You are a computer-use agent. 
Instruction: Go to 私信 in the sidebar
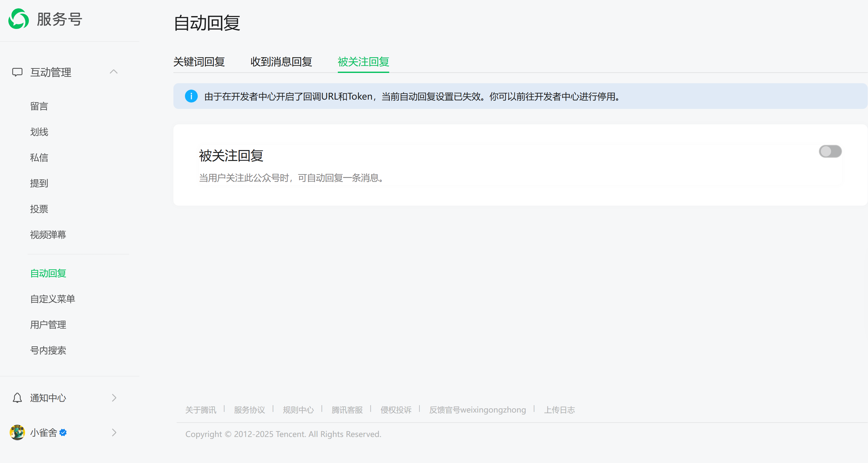[39, 157]
